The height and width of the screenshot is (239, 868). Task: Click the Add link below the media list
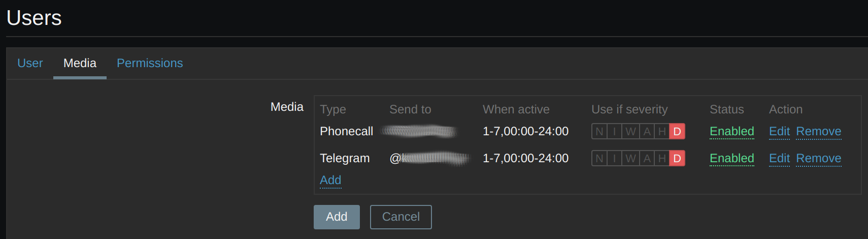[330, 181]
